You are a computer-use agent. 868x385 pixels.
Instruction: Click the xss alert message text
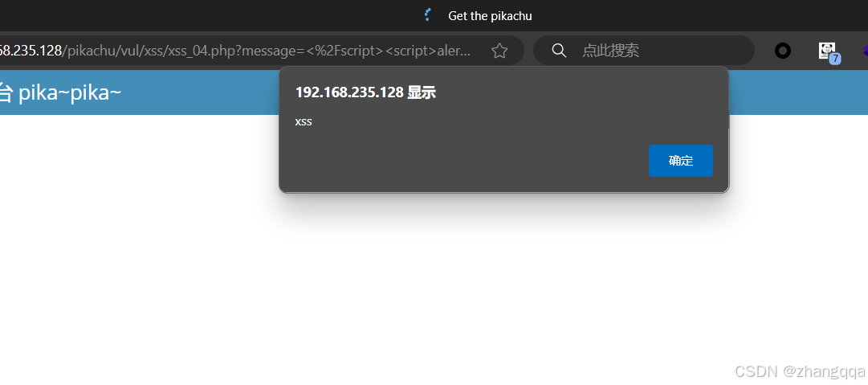304,122
